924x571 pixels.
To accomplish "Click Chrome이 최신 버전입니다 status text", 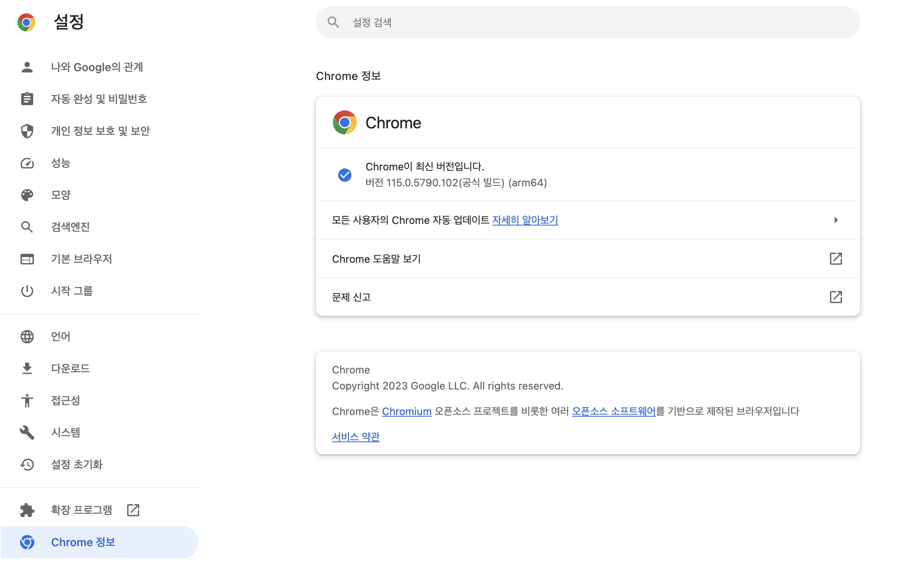I will [x=425, y=166].
